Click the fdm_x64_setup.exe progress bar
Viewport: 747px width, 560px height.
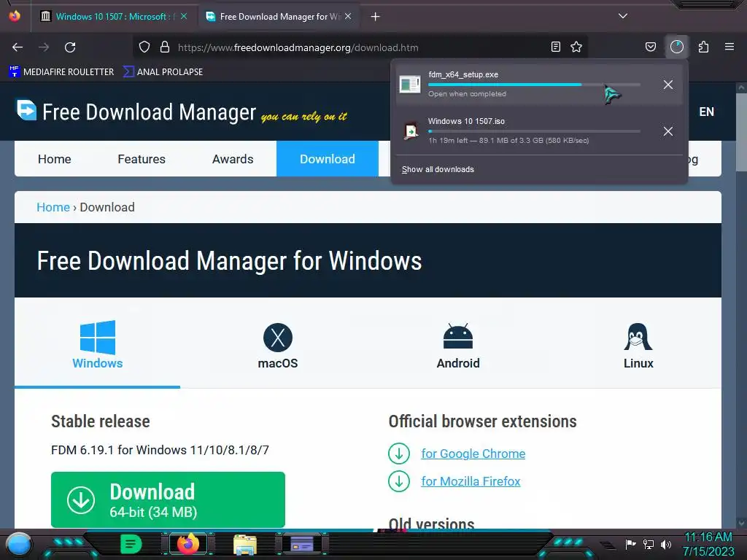[534, 85]
